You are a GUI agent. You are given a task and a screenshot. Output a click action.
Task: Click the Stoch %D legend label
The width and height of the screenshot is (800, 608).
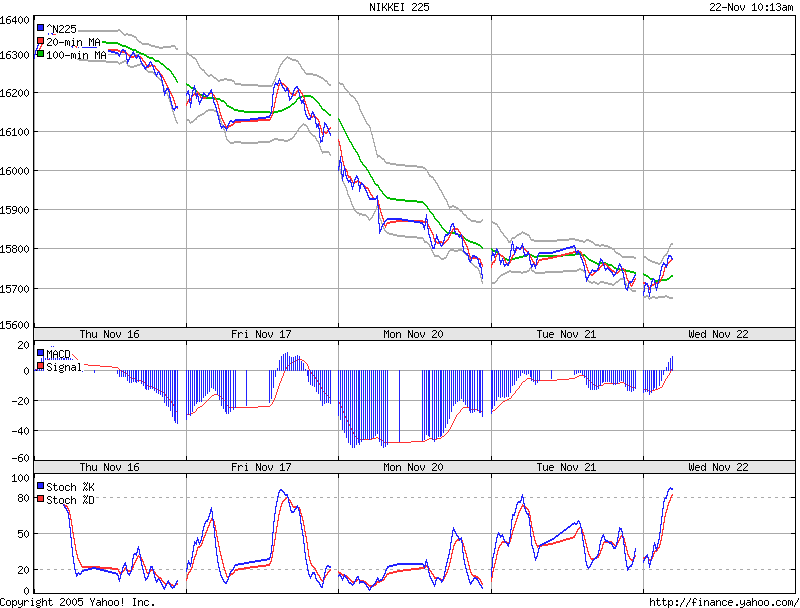pyautogui.click(x=70, y=500)
